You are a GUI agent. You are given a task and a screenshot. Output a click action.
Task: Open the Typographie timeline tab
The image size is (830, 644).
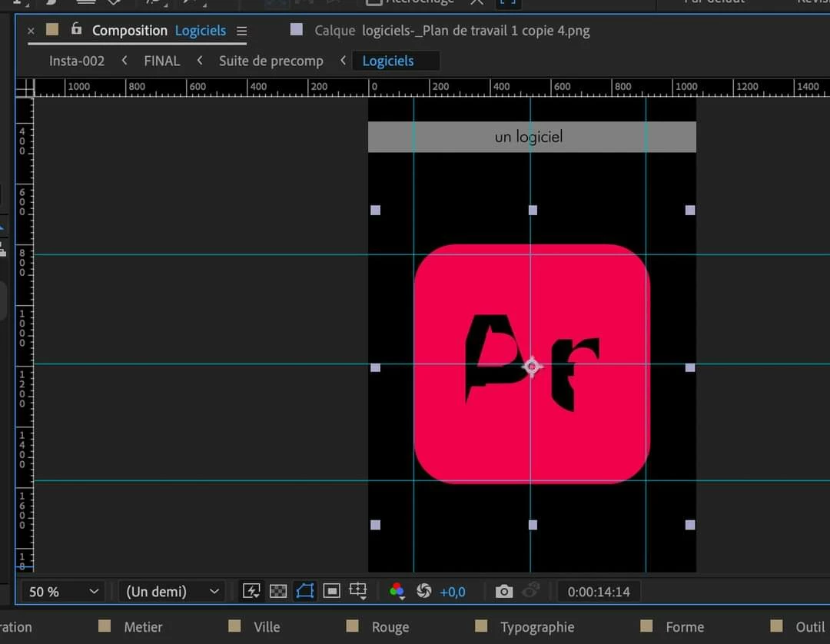pyautogui.click(x=537, y=627)
